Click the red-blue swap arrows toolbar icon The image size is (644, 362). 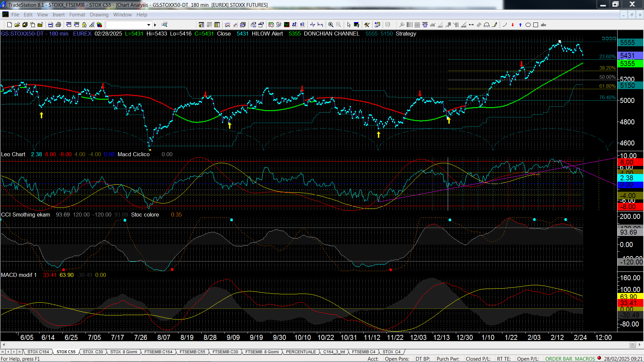[x=235, y=25]
